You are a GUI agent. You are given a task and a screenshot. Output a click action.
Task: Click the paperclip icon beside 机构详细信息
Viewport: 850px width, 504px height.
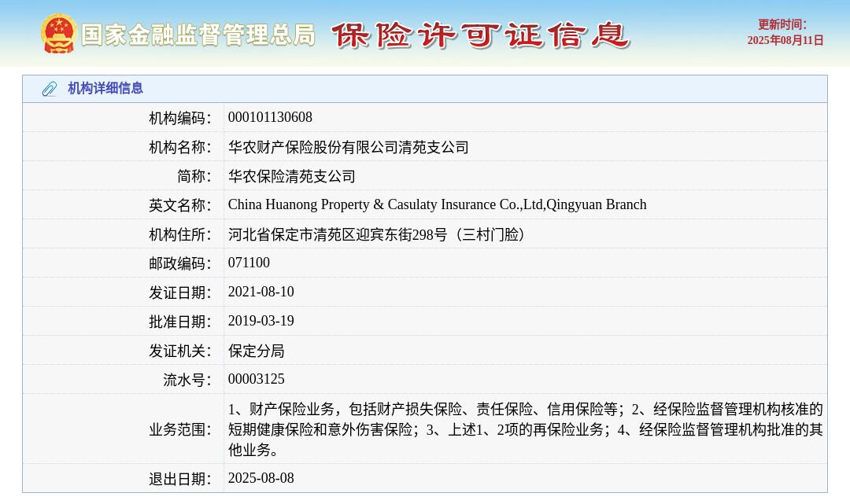pos(50,89)
